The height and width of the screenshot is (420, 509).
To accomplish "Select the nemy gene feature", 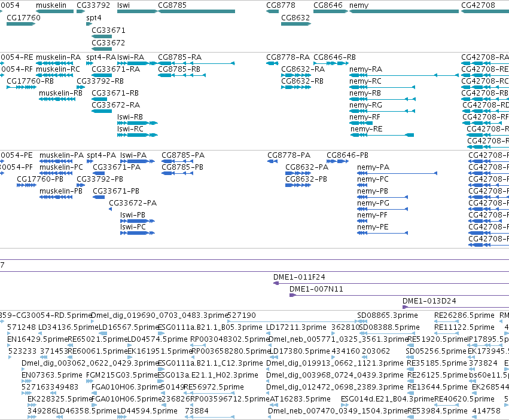I will [404, 11].
